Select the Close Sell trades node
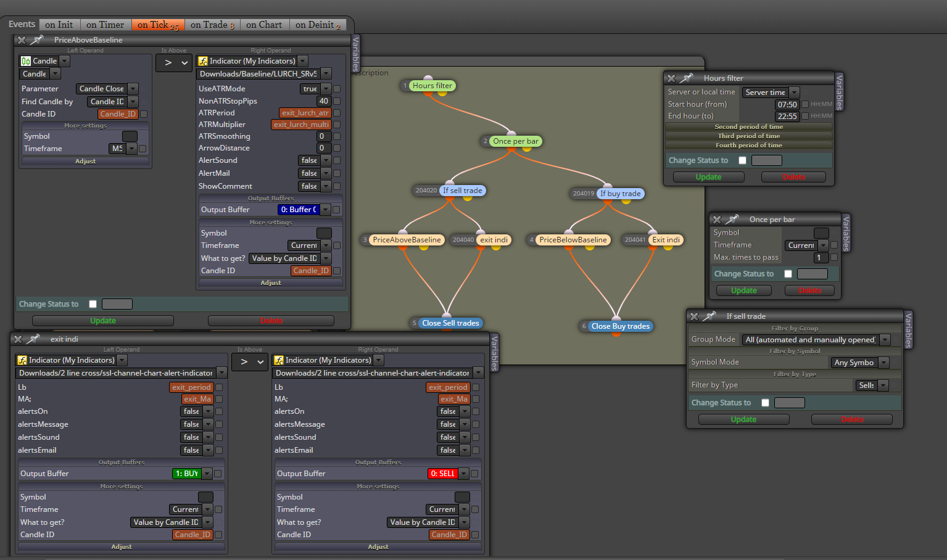 click(x=450, y=323)
